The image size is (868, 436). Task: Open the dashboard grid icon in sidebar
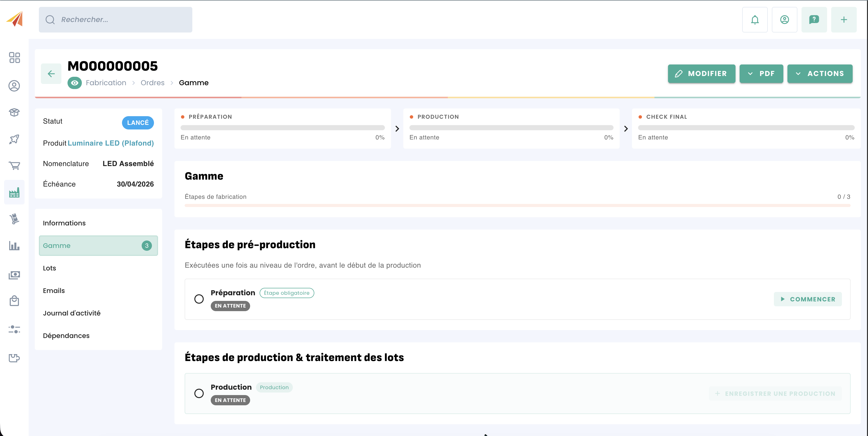tap(14, 58)
